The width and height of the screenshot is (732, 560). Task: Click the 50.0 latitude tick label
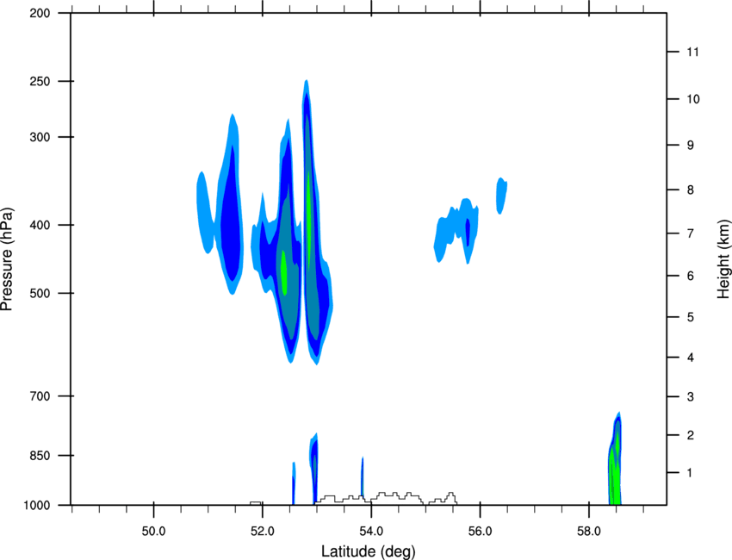(x=153, y=532)
